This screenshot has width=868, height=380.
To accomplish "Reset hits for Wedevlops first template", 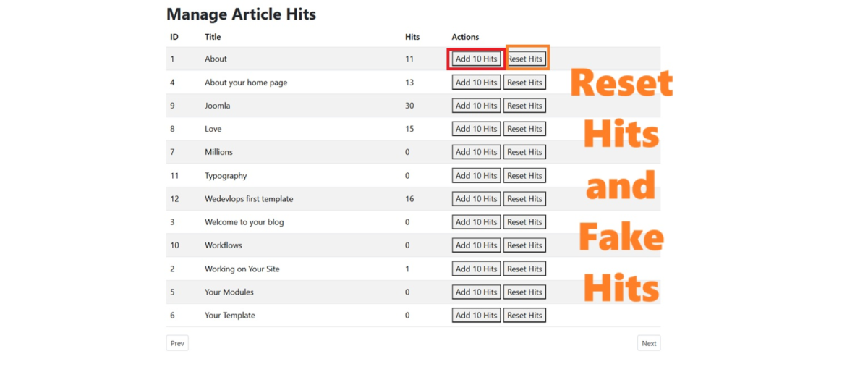I will [x=524, y=199].
